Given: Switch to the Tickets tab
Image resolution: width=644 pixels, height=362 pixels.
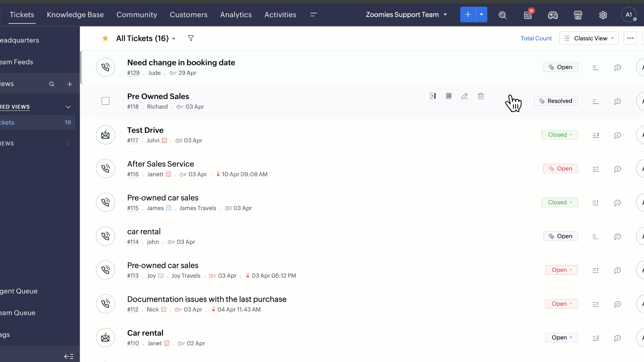Looking at the screenshot, I should [22, 15].
